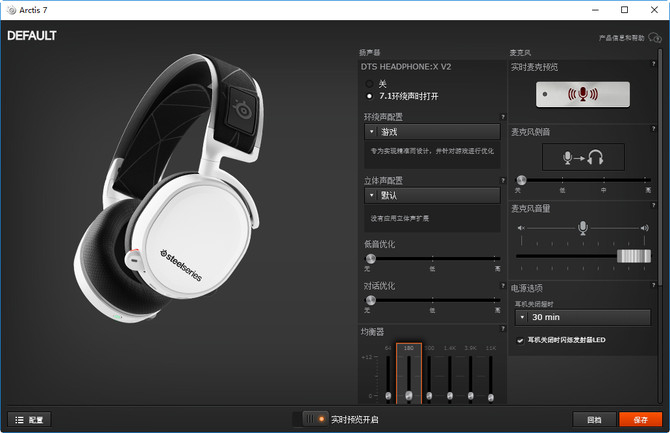
Task: Click the DTS HEADPHONE:X V2 heading
Action: pos(406,67)
